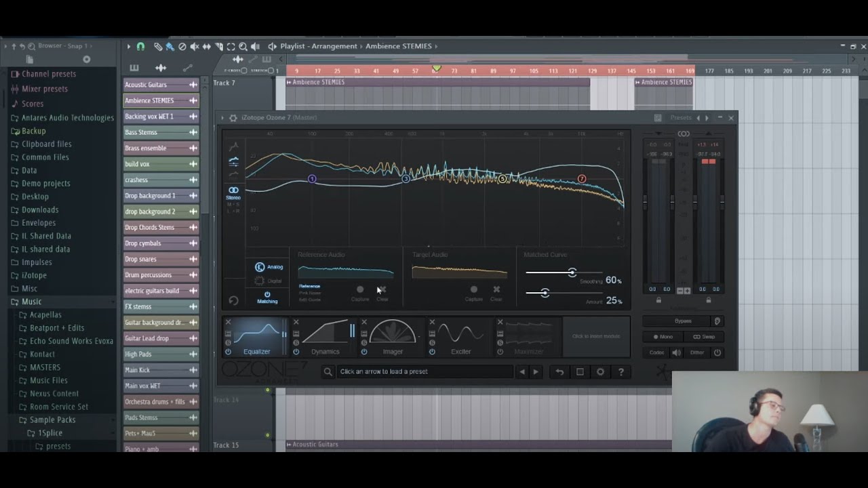Screen dimensions: 868x488
Task: Capture the Reference Audio spectrum
Action: pyautogui.click(x=360, y=289)
